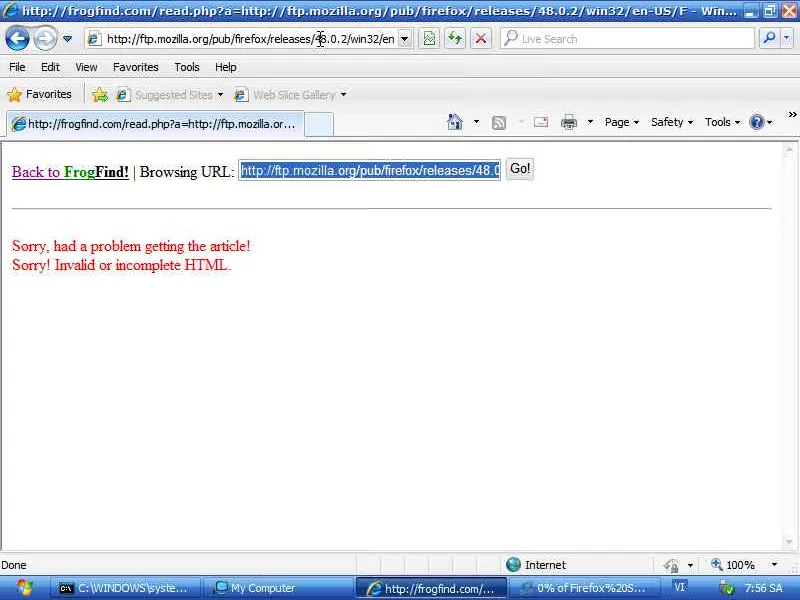
Task: Click the Go! button
Action: 520,169
